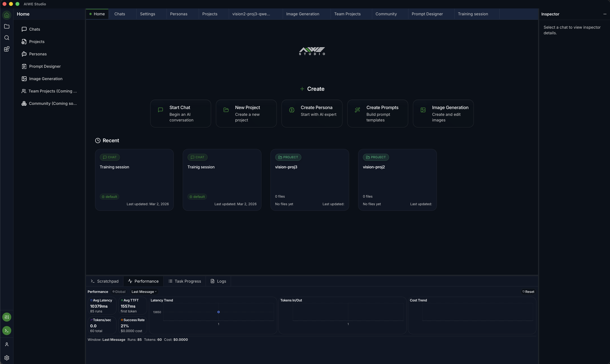Click the Avg Latency 10379ms metric
Viewport: 610px width, 364px height.
pos(102,306)
